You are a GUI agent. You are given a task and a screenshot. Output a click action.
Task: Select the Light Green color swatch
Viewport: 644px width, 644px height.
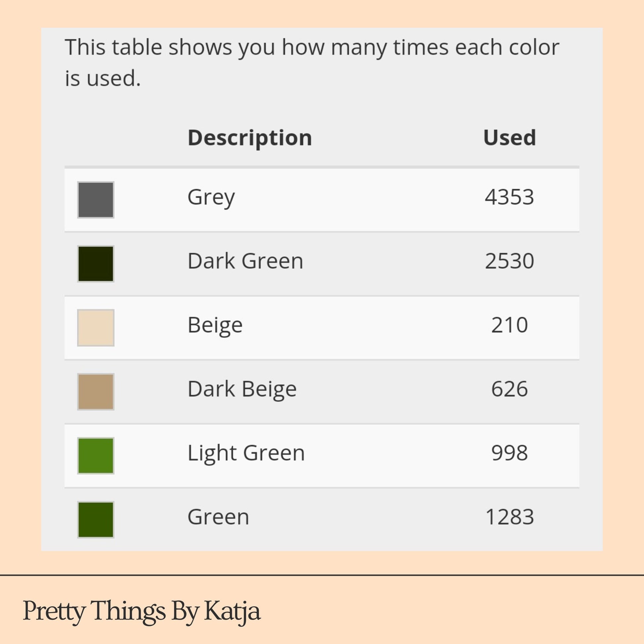click(x=96, y=456)
